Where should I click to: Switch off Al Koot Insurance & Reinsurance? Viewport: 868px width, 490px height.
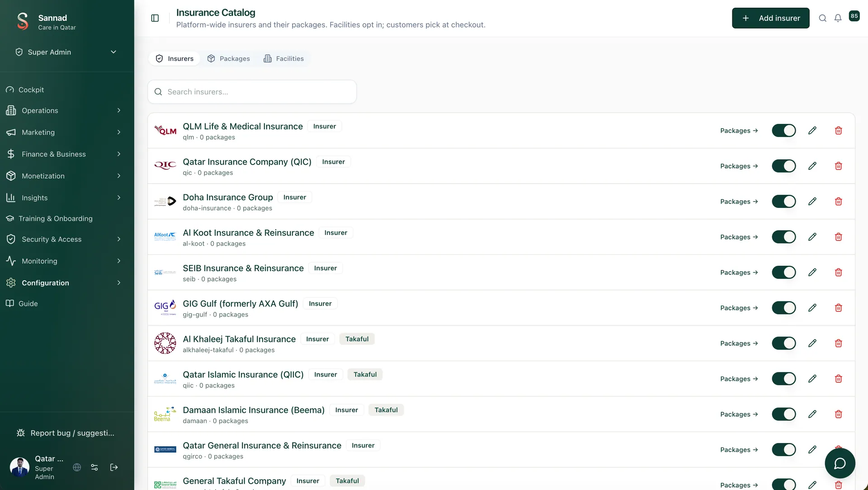784,237
